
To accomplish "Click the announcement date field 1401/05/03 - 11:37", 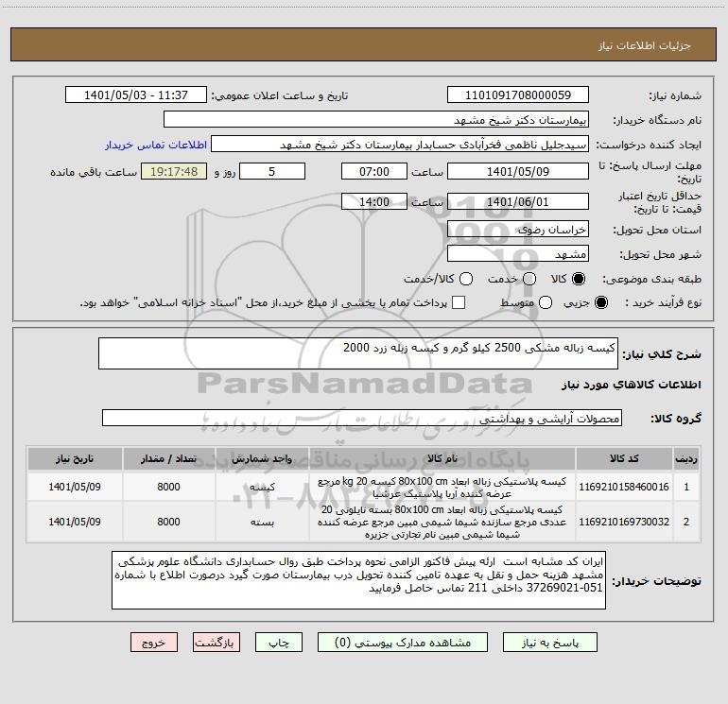I will tap(136, 95).
